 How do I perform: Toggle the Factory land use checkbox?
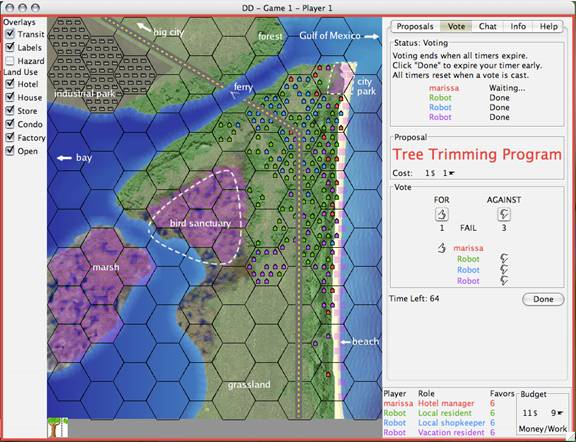(x=10, y=137)
